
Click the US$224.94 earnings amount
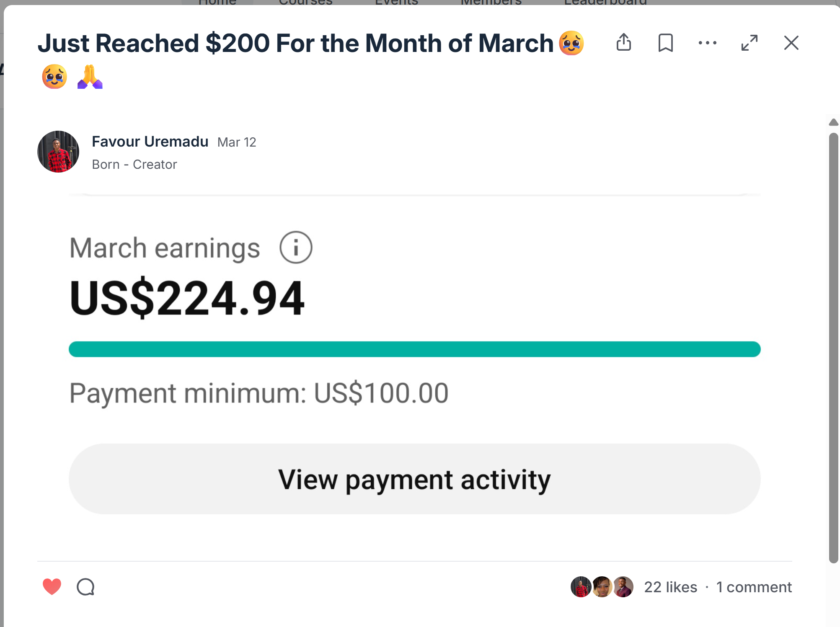point(187,298)
